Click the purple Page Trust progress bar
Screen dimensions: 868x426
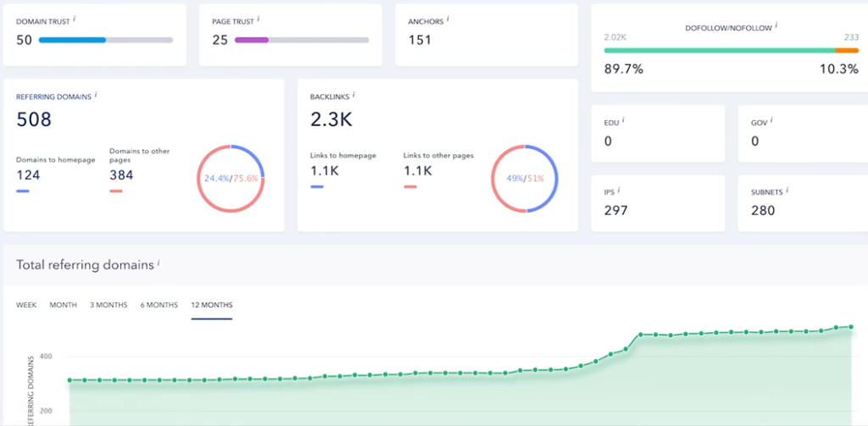pyautogui.click(x=251, y=40)
